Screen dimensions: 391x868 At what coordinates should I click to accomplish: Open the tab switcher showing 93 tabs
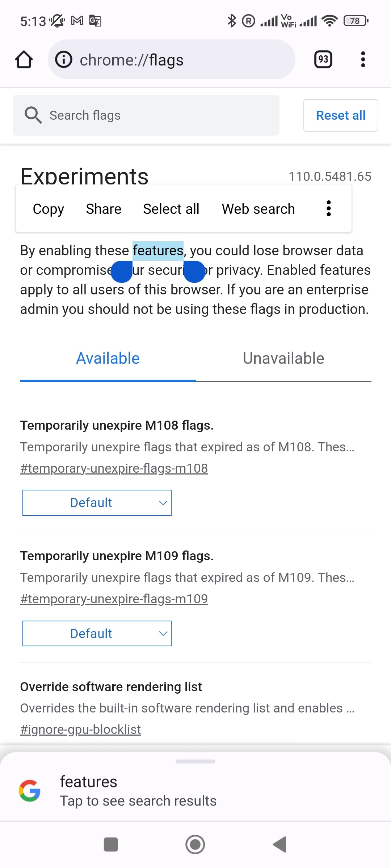coord(323,60)
